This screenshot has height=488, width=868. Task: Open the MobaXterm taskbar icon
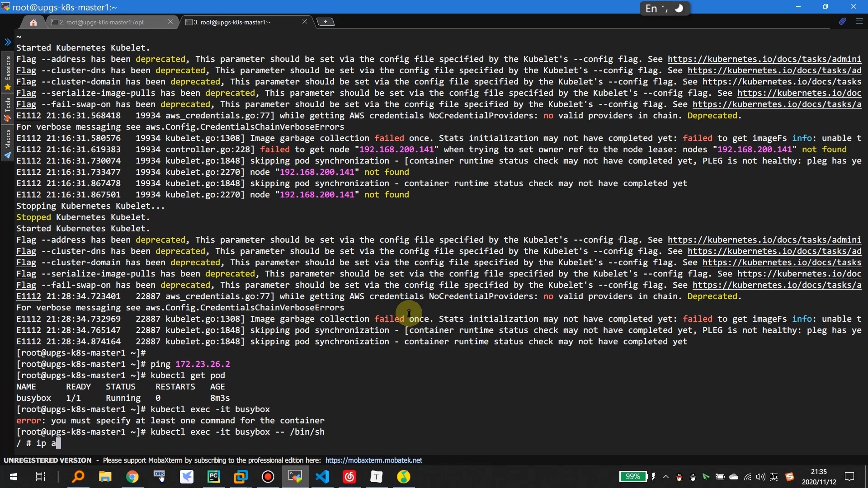point(295,477)
